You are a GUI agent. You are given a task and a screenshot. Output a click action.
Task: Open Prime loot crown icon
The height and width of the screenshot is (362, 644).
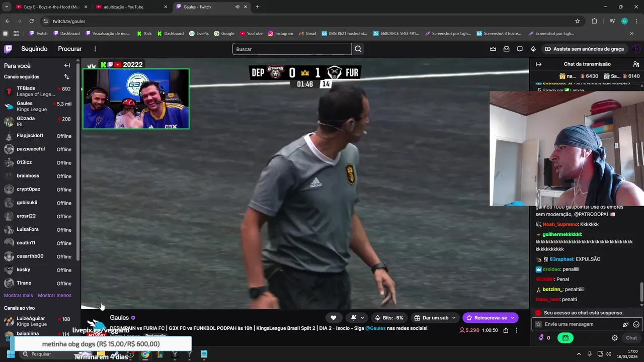(x=493, y=49)
